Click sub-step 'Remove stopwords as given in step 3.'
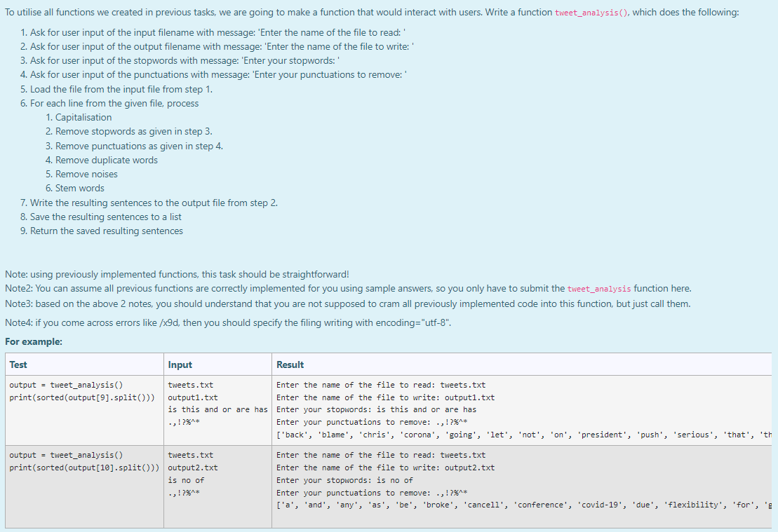This screenshot has width=778, height=532. [133, 131]
